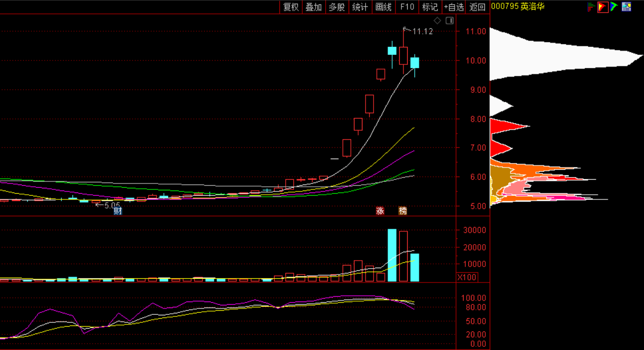Select the 画线 drawing tool
The image size is (644, 350).
click(x=383, y=7)
